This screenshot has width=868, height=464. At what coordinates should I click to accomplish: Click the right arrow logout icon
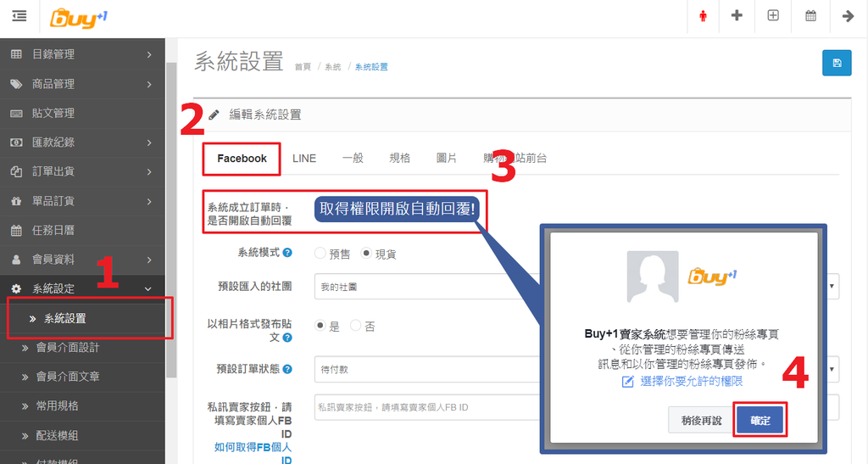point(848,16)
